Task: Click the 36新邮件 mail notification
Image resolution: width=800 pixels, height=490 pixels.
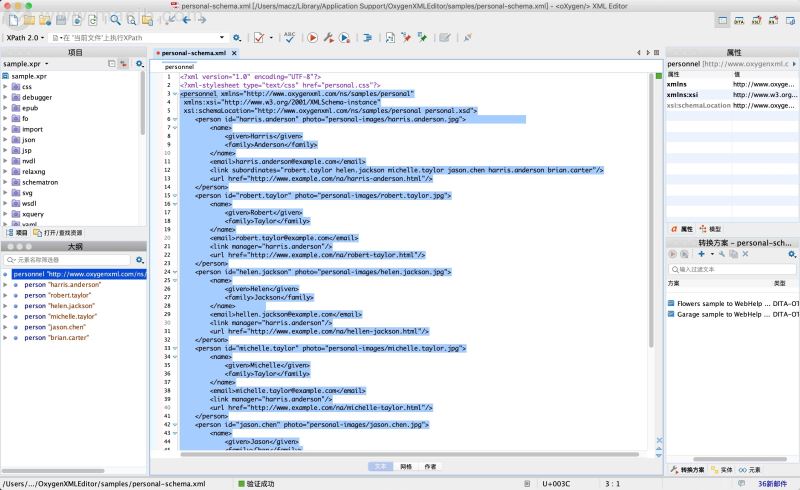Action: pyautogui.click(x=772, y=484)
